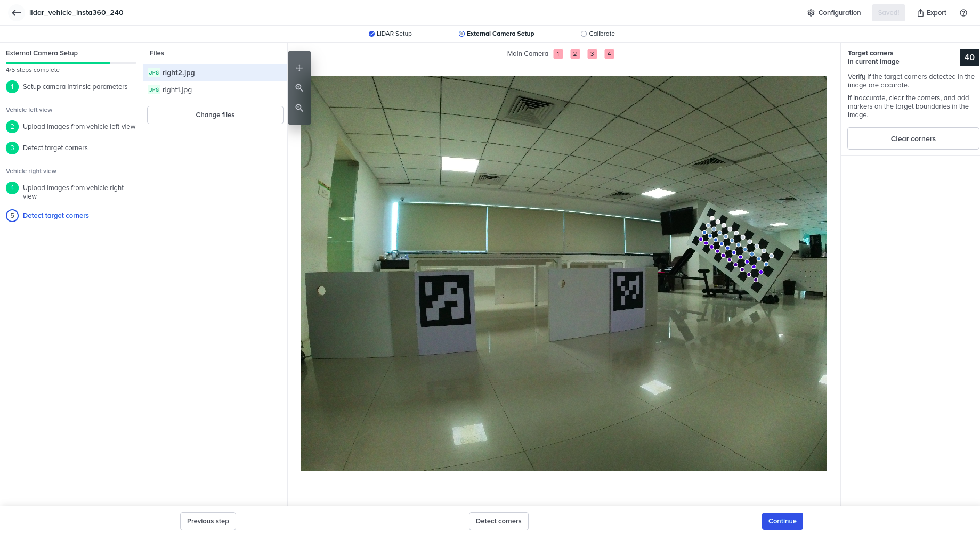Select the right1.jpg file
The image size is (980, 533).
click(x=177, y=90)
